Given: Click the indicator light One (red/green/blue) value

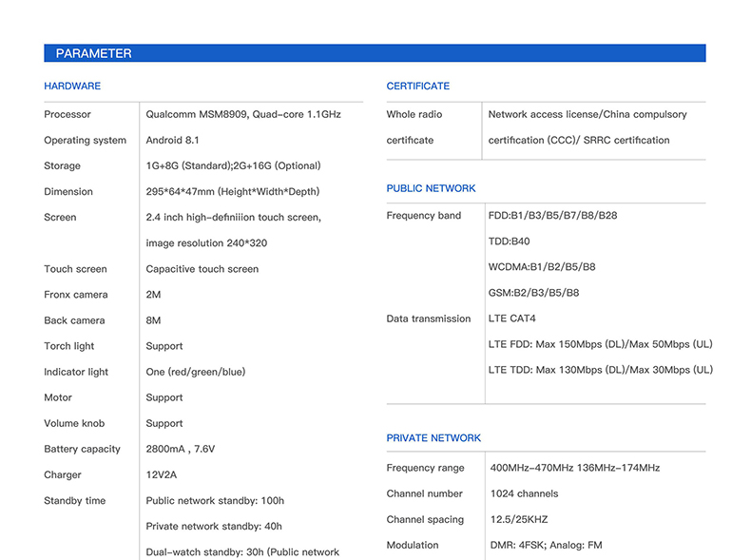Looking at the screenshot, I should click(195, 373).
